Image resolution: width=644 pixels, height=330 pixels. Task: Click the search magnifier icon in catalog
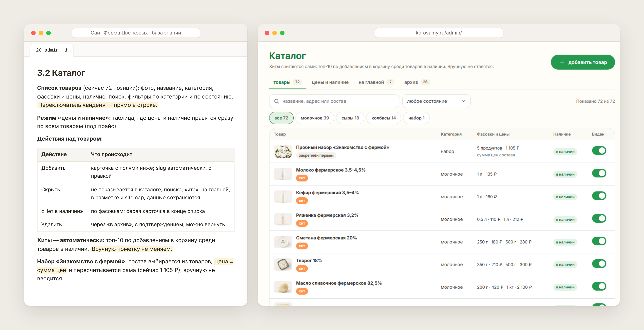point(277,101)
